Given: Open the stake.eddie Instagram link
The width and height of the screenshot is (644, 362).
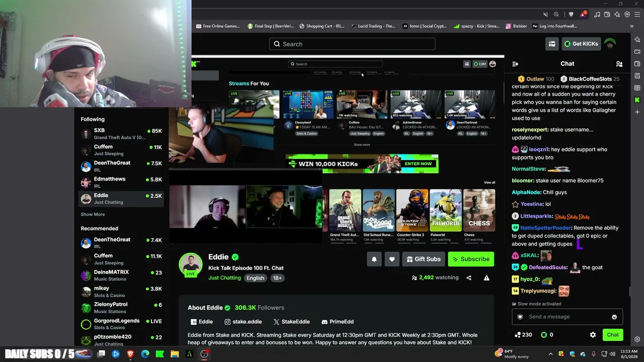Looking at the screenshot, I should coord(243,322).
